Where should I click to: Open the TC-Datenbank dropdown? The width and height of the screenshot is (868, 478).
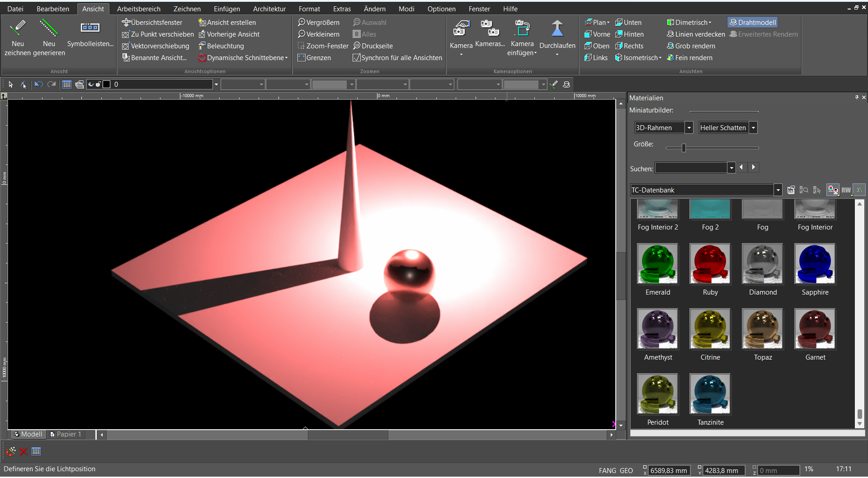point(778,190)
